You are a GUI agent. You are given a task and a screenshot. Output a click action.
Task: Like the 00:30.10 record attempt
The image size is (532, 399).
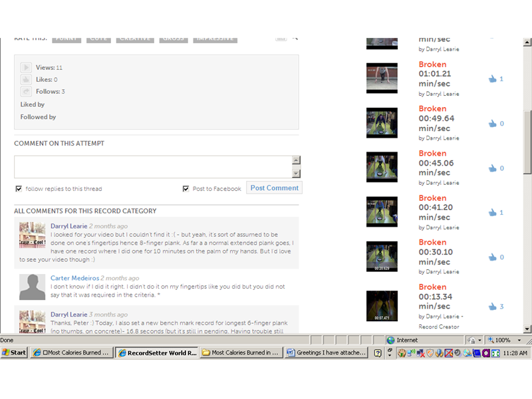[x=492, y=257]
